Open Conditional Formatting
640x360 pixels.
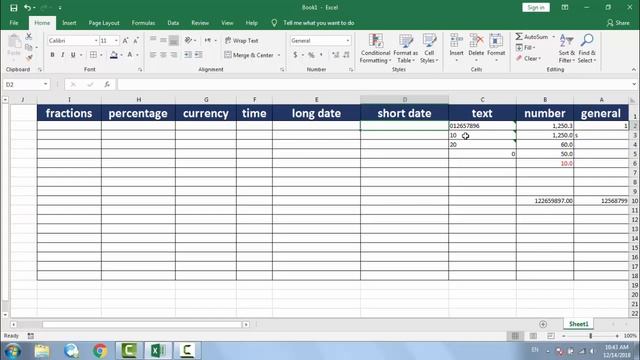[x=376, y=48]
